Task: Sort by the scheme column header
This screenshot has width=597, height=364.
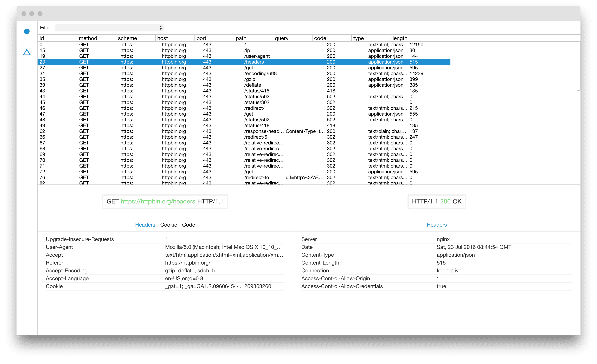Action: point(136,38)
